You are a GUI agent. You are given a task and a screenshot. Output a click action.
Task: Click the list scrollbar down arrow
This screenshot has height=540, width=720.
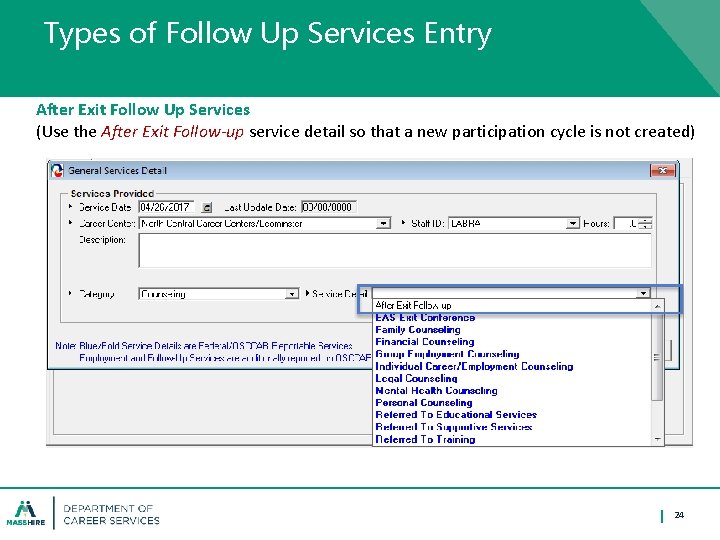[x=658, y=439]
